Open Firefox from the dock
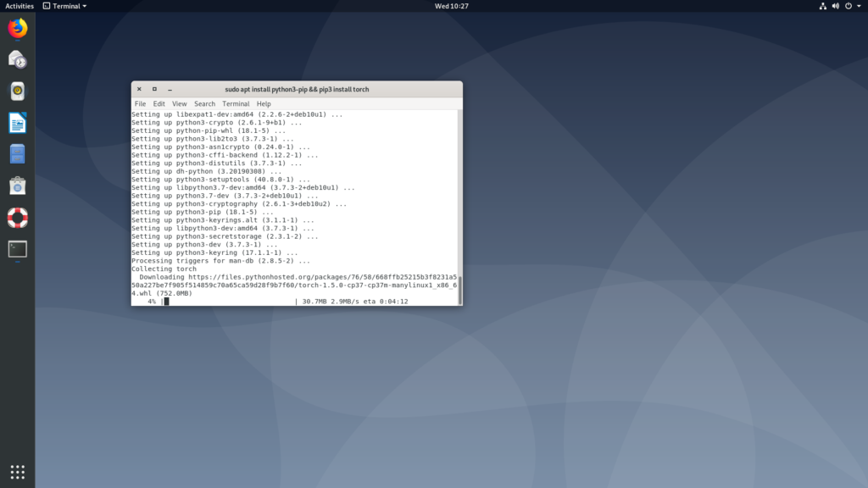Viewport: 868px width, 488px height. coord(18,28)
